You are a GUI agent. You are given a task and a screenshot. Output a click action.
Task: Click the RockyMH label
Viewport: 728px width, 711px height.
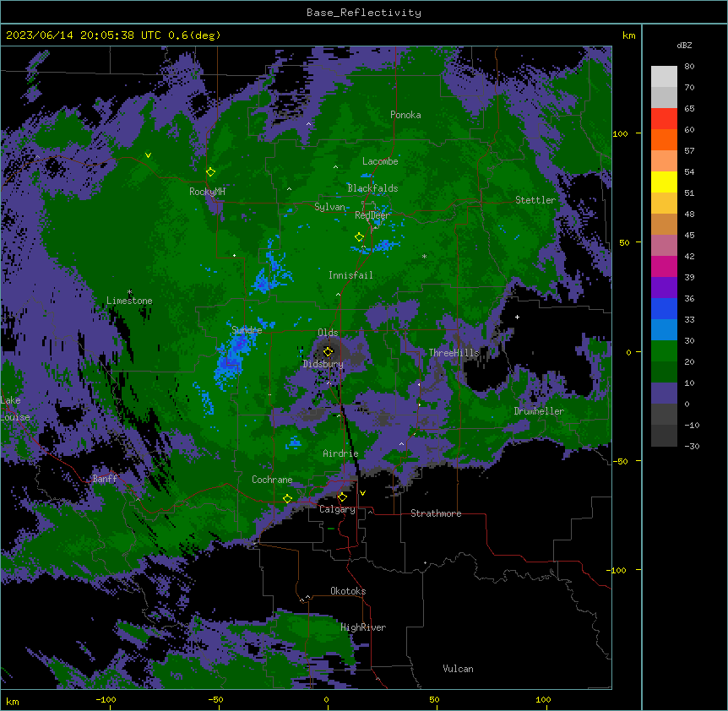[x=207, y=192]
